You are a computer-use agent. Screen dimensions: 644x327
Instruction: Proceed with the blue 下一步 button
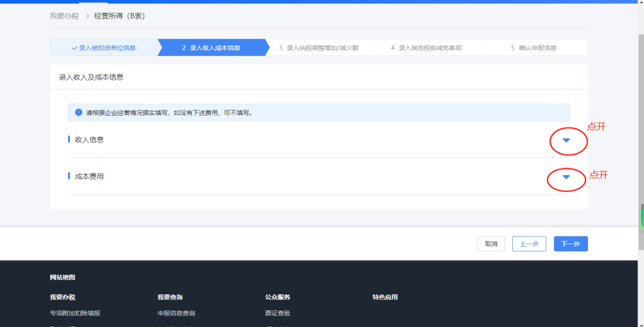tap(571, 244)
